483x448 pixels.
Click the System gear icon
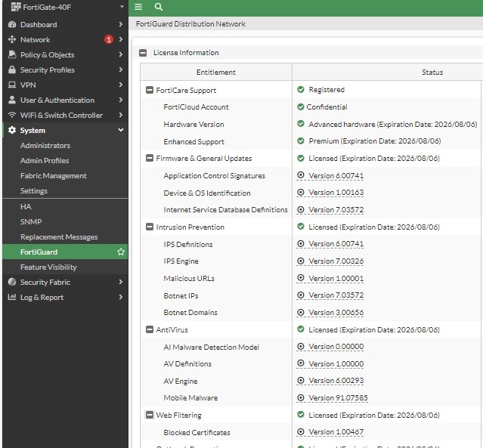[x=12, y=130]
